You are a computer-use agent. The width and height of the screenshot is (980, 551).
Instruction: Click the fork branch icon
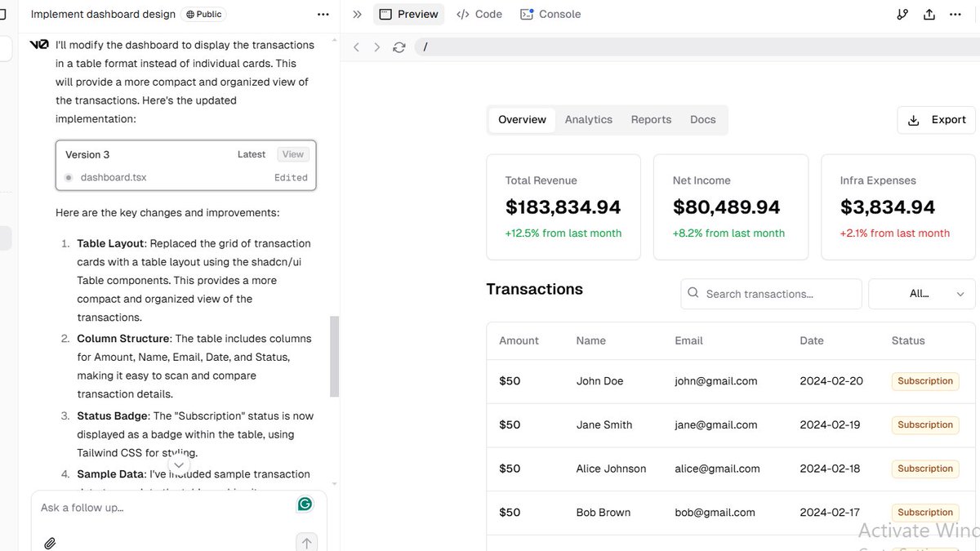(x=902, y=14)
